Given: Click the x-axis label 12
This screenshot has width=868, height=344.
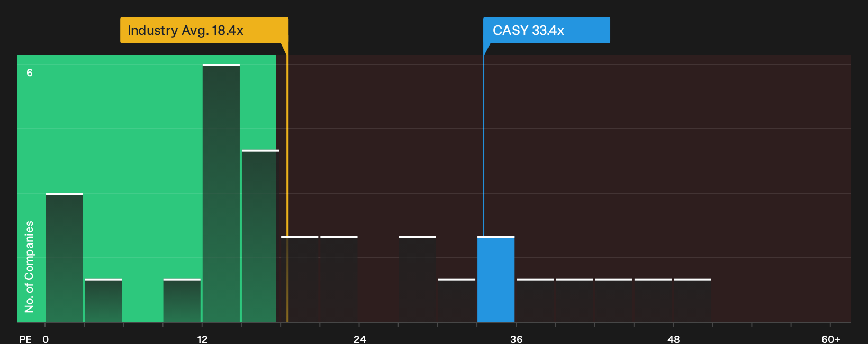Looking at the screenshot, I should 202,339.
